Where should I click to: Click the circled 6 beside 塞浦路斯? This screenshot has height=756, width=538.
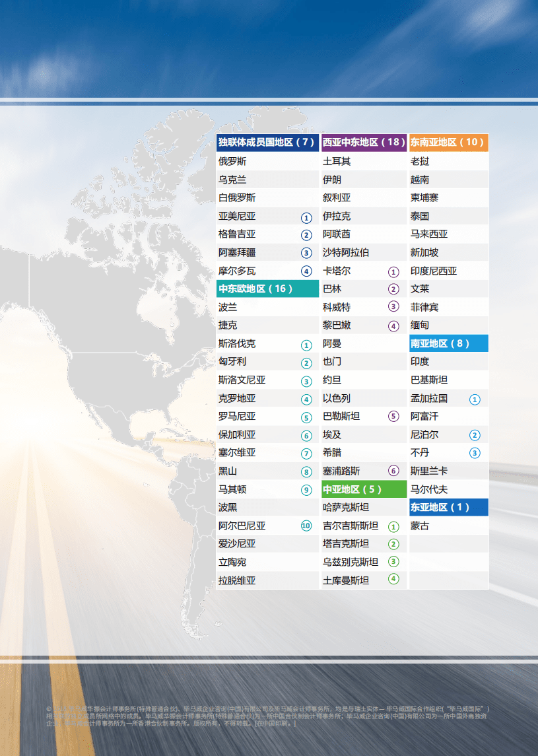[x=394, y=471]
